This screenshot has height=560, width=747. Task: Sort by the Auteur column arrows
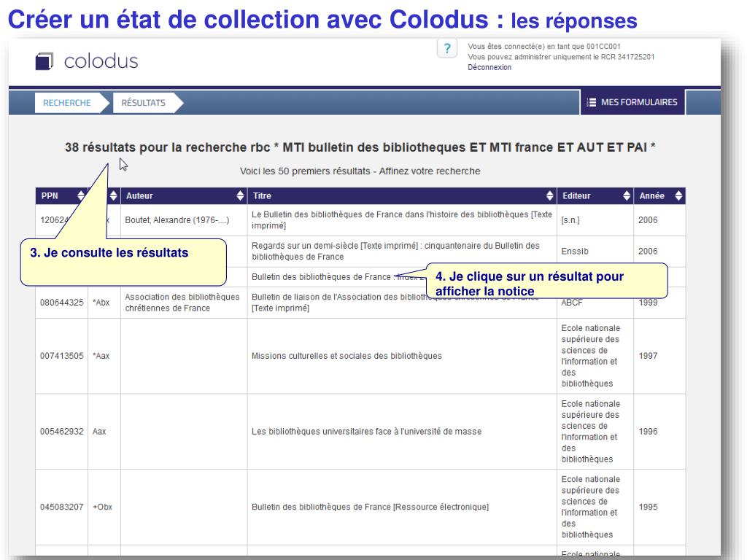pyautogui.click(x=240, y=195)
